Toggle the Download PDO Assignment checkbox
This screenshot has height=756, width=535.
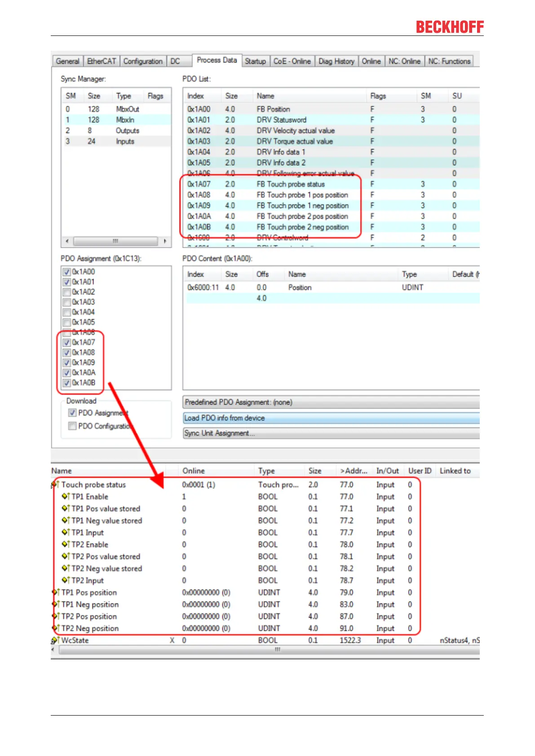(72, 413)
